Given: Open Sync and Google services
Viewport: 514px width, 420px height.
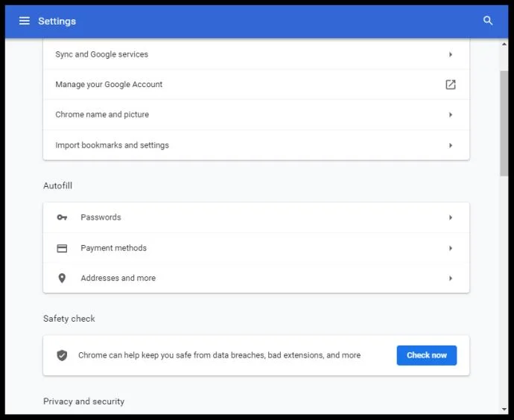Looking at the screenshot, I should click(256, 54).
